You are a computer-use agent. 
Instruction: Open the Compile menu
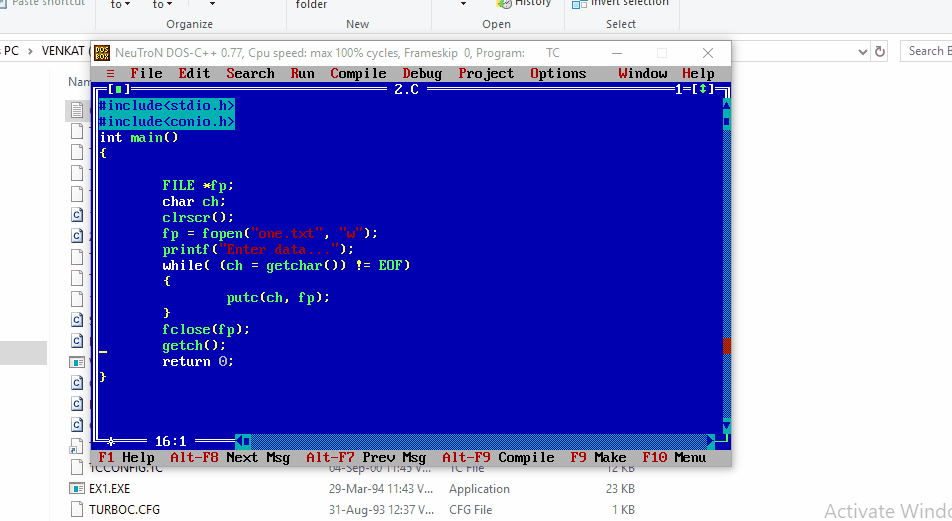(x=358, y=73)
